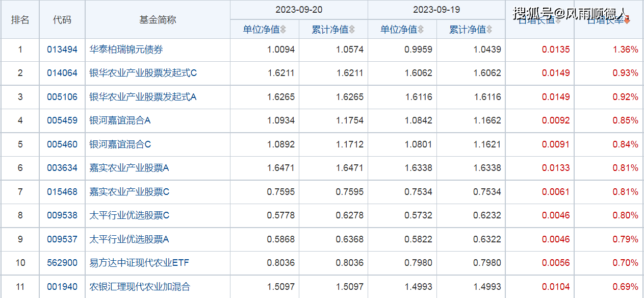Open 银河嘉谊混合A fund details
The height and width of the screenshot is (298, 644).
[120, 120]
